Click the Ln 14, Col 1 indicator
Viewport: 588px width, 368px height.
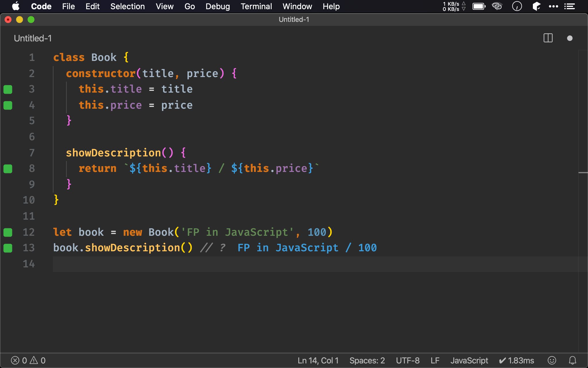pos(318,360)
